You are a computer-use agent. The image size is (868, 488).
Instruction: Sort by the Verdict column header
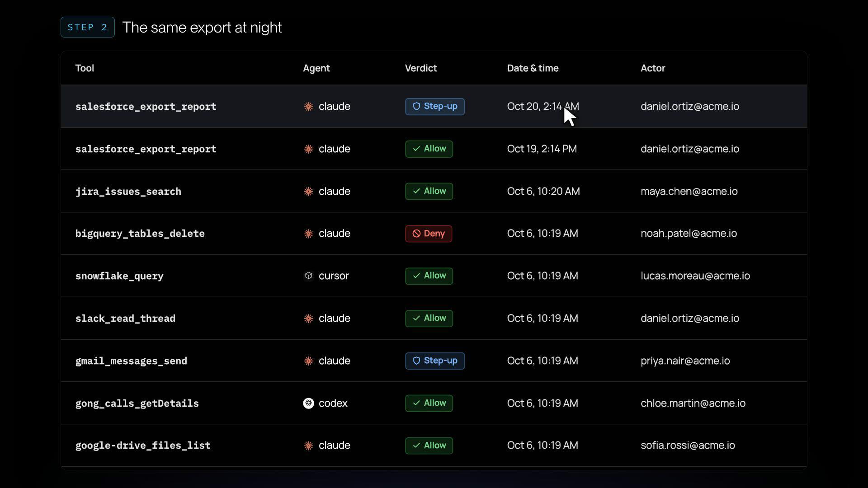click(x=421, y=68)
